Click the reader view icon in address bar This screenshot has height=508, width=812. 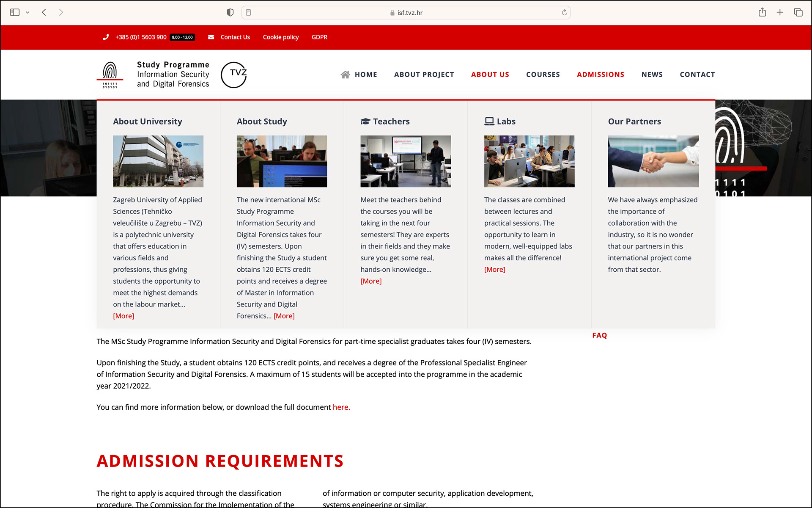[249, 13]
